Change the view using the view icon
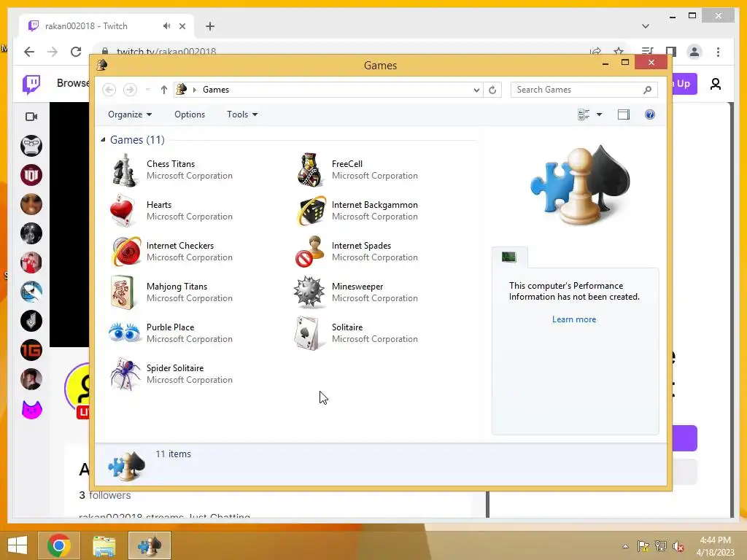Viewport: 747px width, 560px height. tap(583, 114)
